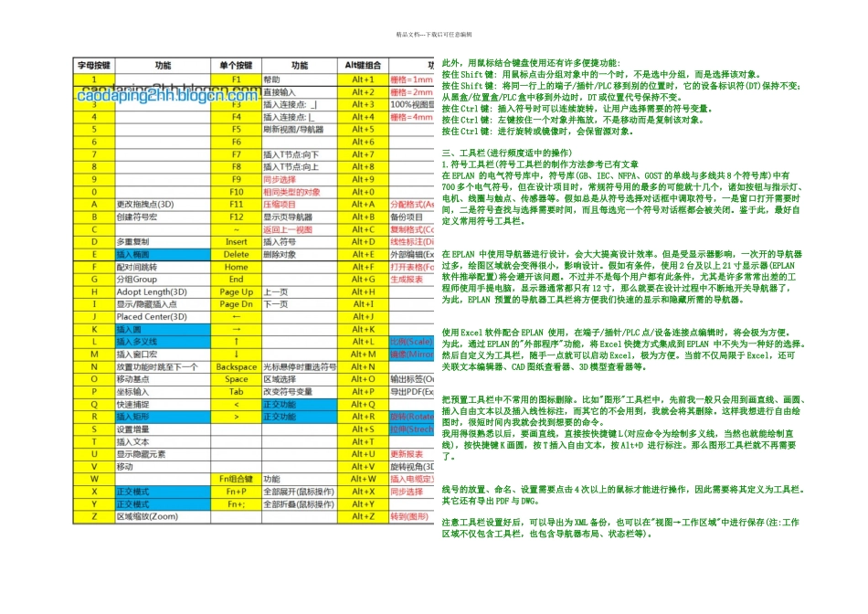Select the '显示隐藏元素' cell
This screenshot has width=868, height=614.
click(x=163, y=454)
